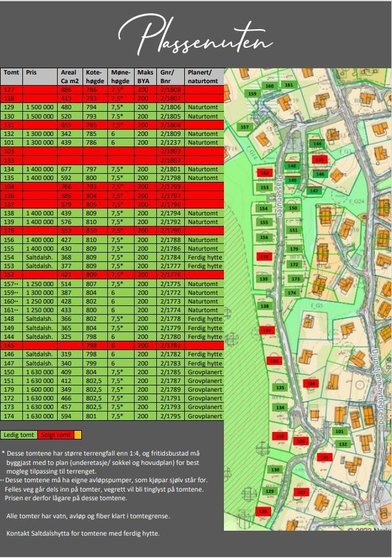Click red plot marker 128 on the map

[x=263, y=511]
